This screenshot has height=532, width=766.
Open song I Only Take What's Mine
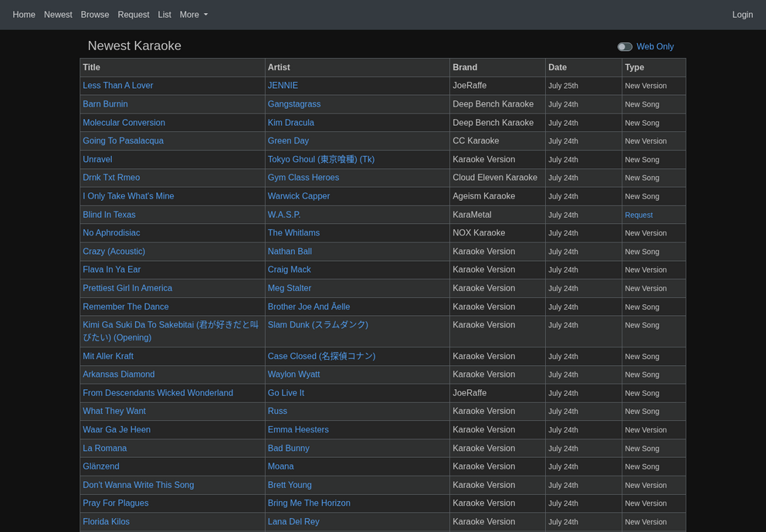pos(128,196)
